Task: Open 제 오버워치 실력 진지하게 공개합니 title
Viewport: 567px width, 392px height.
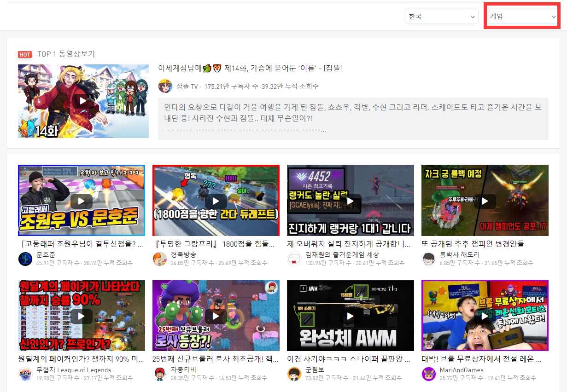Action: (349, 244)
